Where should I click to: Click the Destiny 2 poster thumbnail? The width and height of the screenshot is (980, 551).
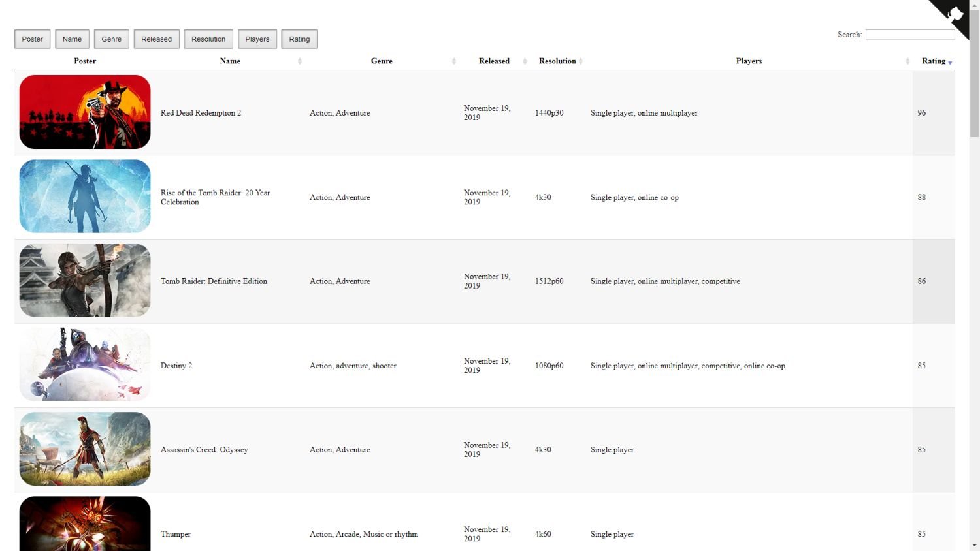tap(85, 365)
